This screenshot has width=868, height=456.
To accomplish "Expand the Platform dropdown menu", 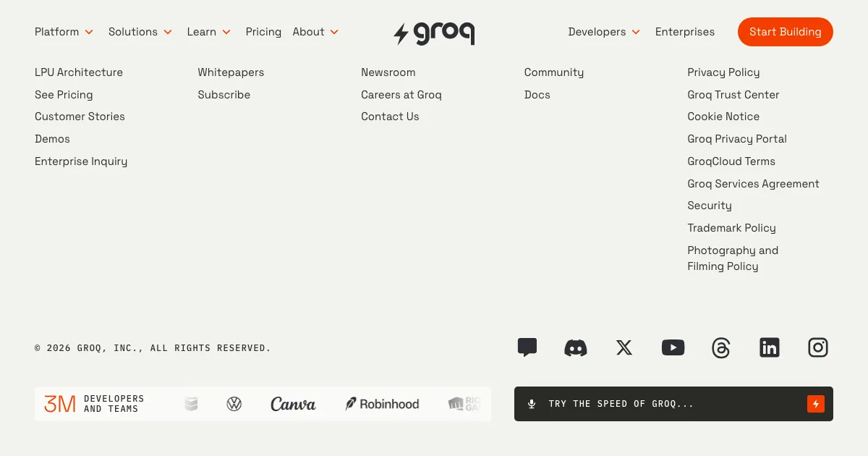I will click(x=64, y=32).
